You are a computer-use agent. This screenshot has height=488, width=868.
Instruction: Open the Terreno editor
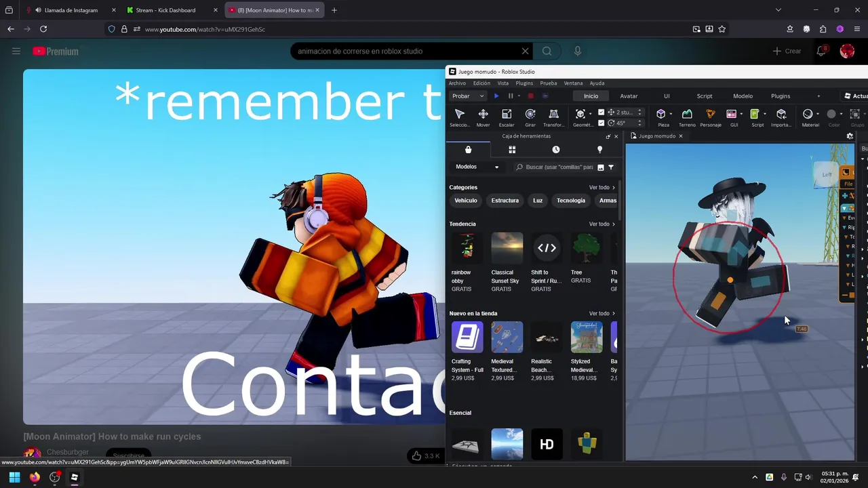(x=687, y=117)
